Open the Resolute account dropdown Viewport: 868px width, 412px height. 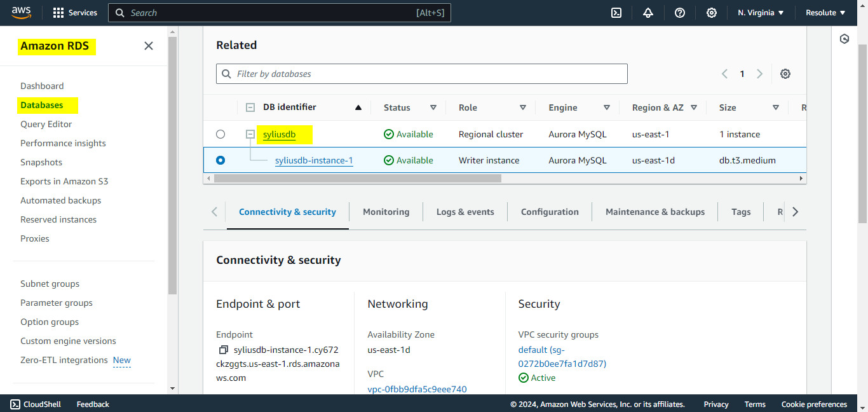[x=825, y=13]
